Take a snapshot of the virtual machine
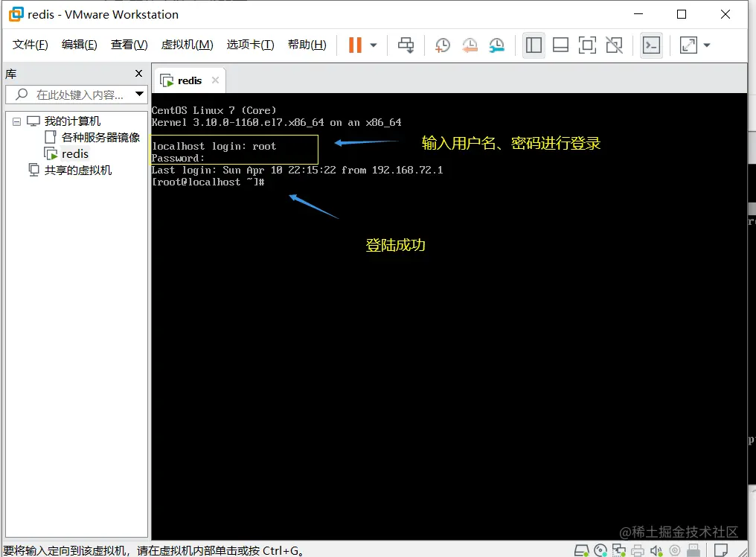Viewport: 756px width, 557px height. tap(442, 45)
